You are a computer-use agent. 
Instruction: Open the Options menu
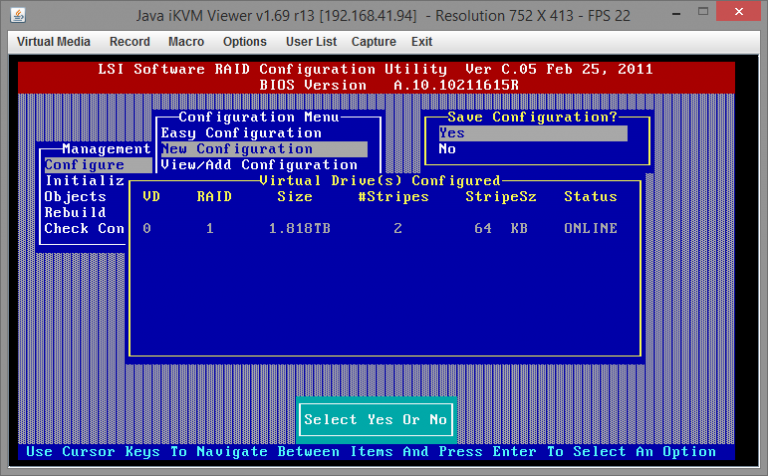pos(244,42)
